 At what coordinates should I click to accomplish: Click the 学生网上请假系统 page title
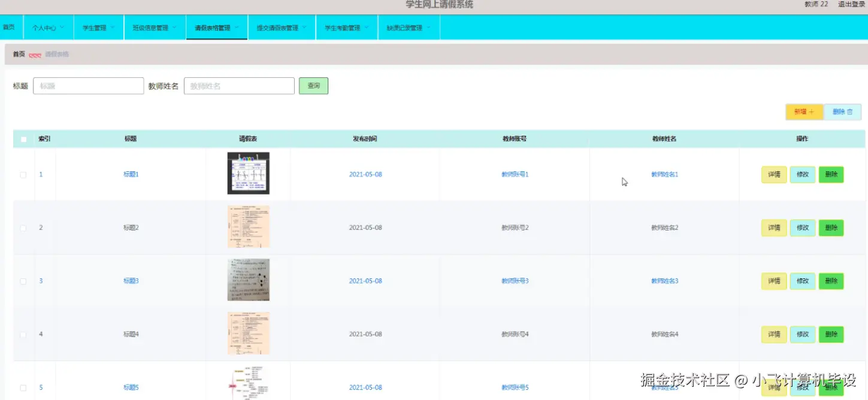439,5
